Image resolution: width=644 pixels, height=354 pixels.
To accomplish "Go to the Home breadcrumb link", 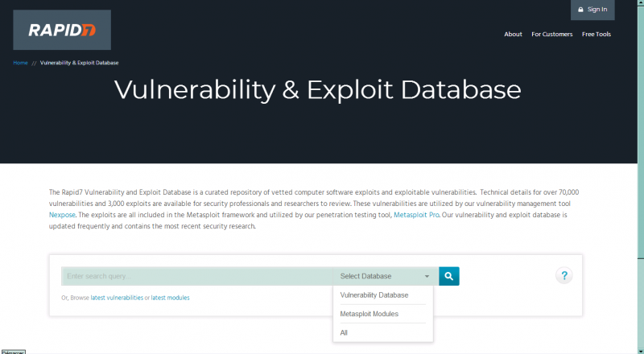I will coord(20,63).
